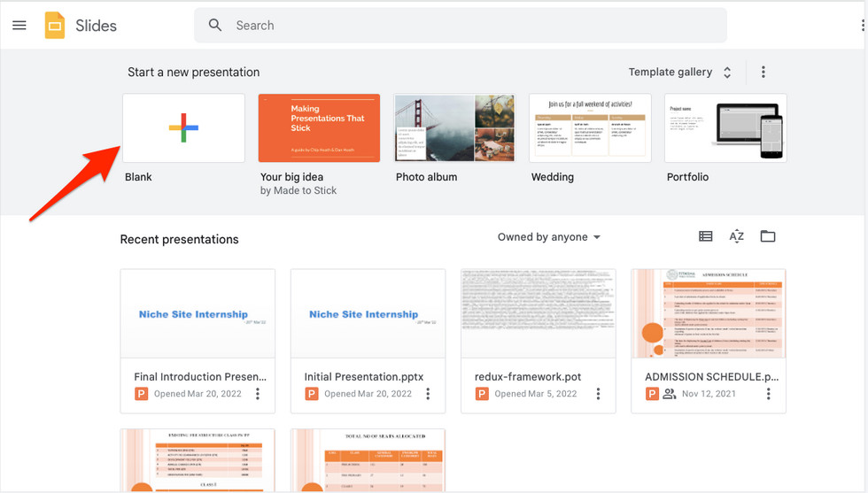Click the Final Introduction Presen... file name

click(200, 377)
